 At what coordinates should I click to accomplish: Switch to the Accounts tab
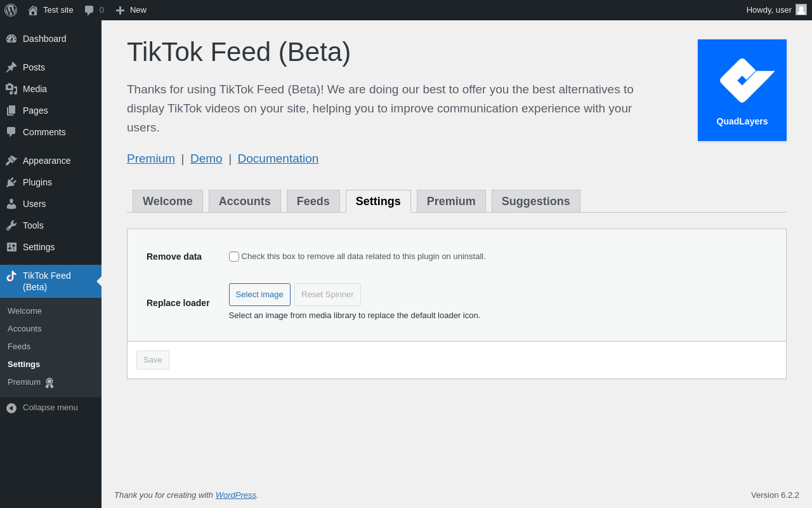click(x=245, y=201)
